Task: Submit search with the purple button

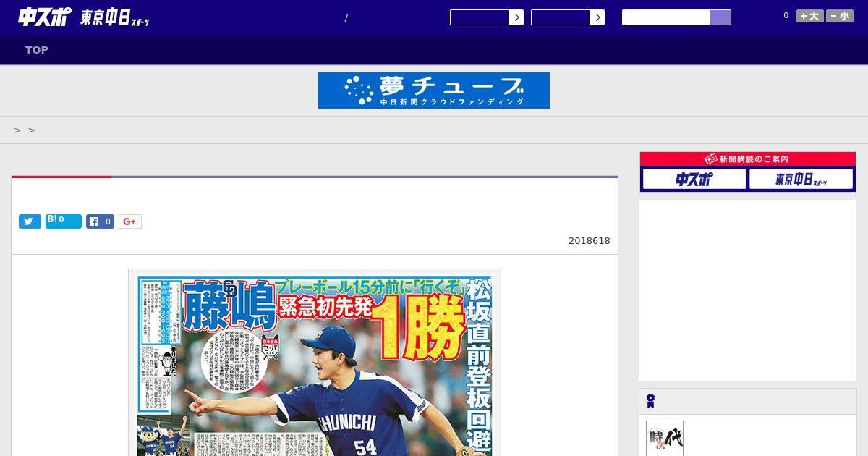Action: pos(720,17)
